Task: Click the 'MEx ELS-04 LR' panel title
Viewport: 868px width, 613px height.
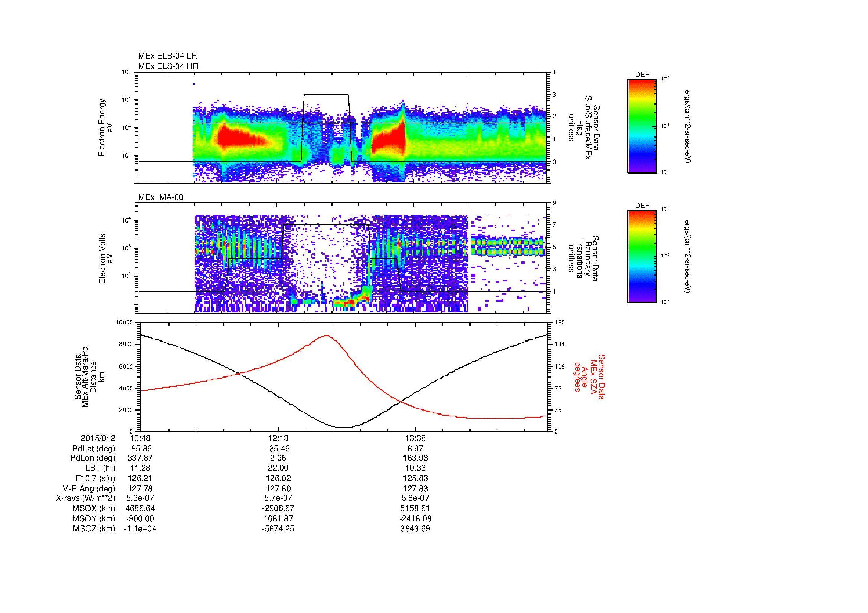Action: pyautogui.click(x=167, y=56)
